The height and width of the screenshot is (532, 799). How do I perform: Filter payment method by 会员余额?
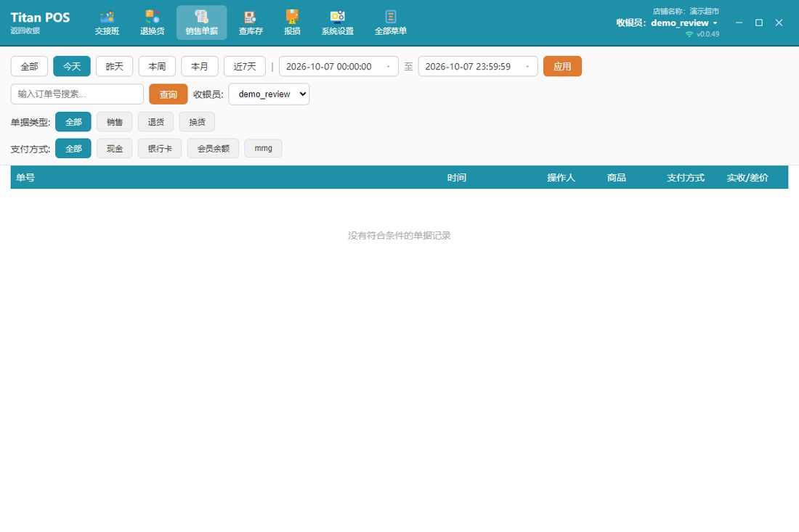(x=213, y=148)
